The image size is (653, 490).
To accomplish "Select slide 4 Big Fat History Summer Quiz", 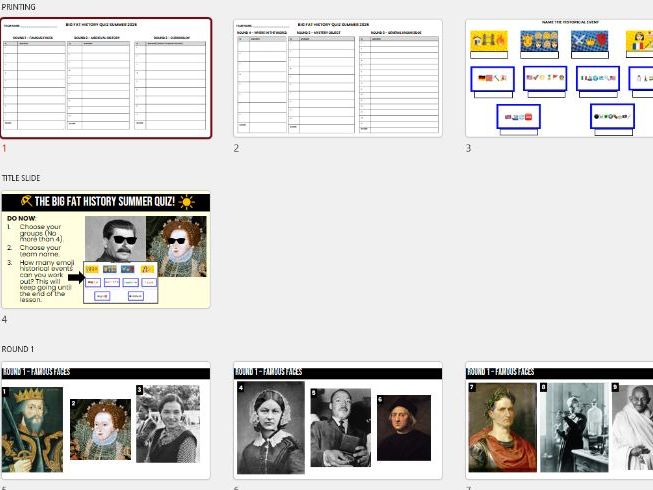I will (x=106, y=250).
